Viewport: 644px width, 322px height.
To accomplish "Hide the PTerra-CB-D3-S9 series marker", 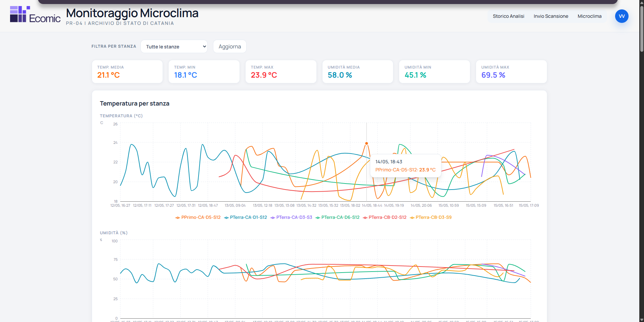I will coord(412,218).
